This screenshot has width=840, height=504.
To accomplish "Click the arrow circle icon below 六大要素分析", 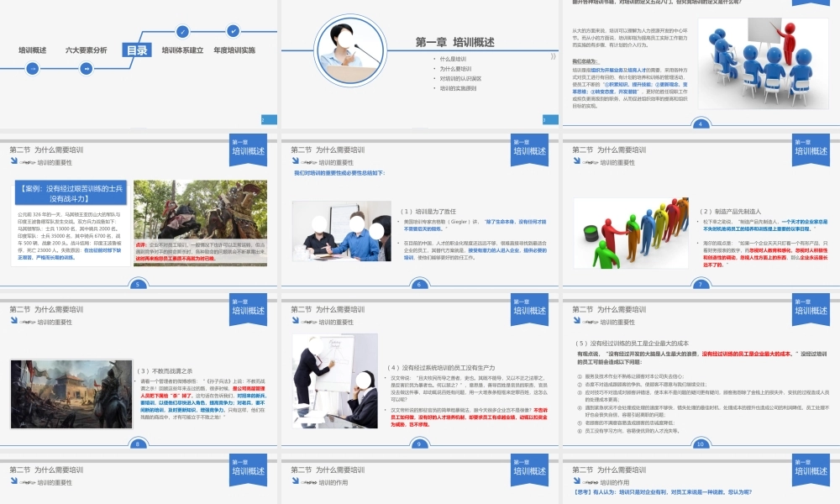I will pyautogui.click(x=86, y=68).
